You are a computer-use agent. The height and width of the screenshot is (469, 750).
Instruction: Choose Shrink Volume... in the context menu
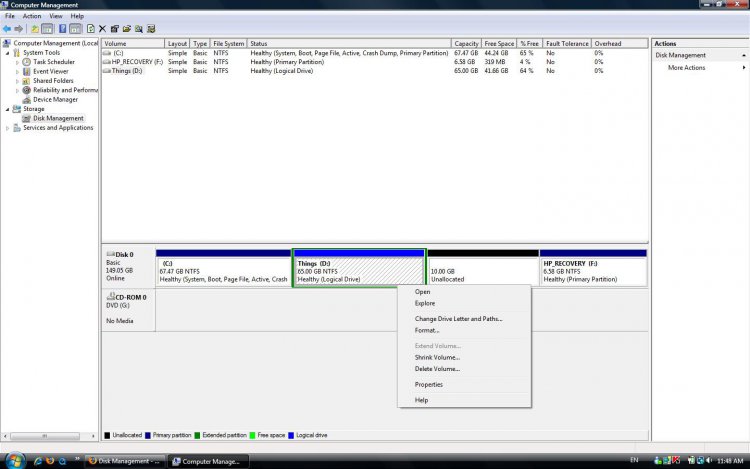464,357
